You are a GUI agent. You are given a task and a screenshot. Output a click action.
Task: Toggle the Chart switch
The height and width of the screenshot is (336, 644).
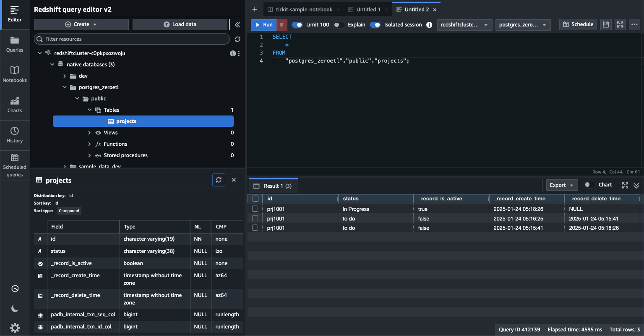coord(589,185)
